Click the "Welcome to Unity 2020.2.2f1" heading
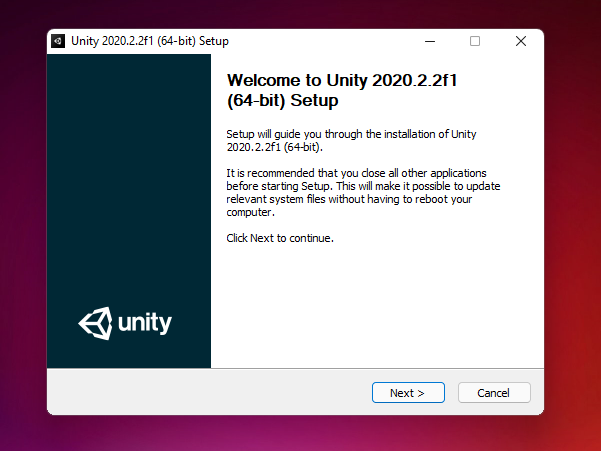Image resolution: width=601 pixels, height=451 pixels. tap(342, 90)
